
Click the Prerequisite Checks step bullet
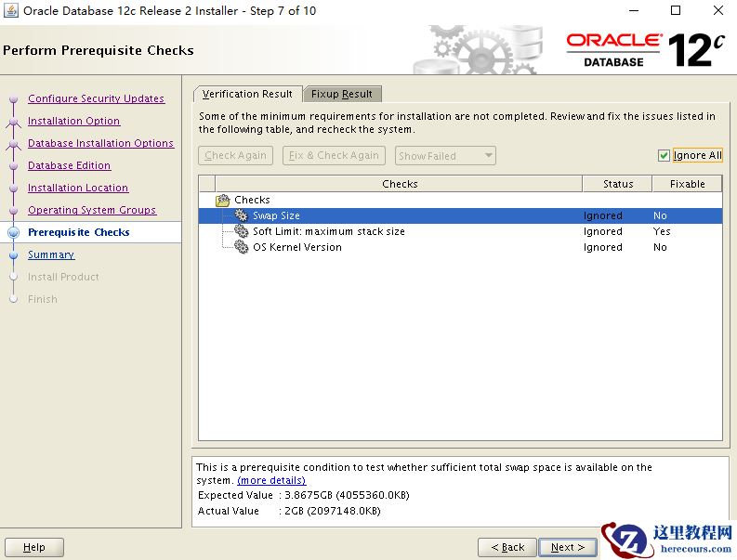coord(14,232)
